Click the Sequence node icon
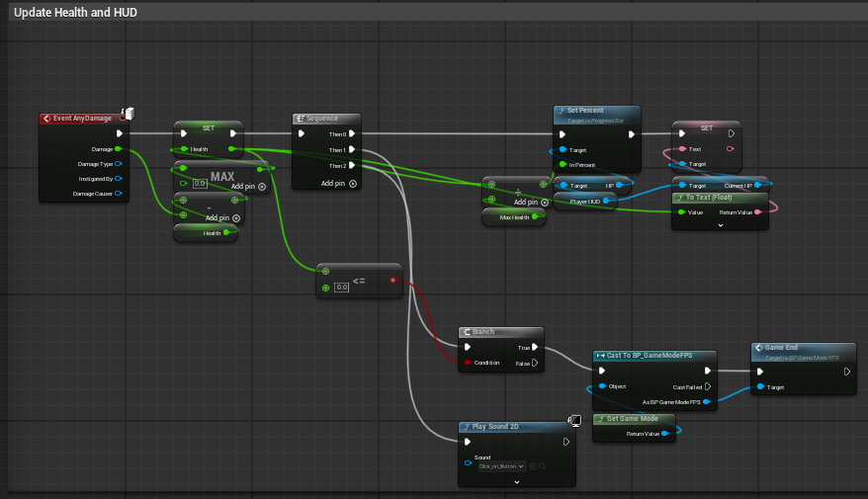Image resolution: width=868 pixels, height=499 pixels. point(300,119)
